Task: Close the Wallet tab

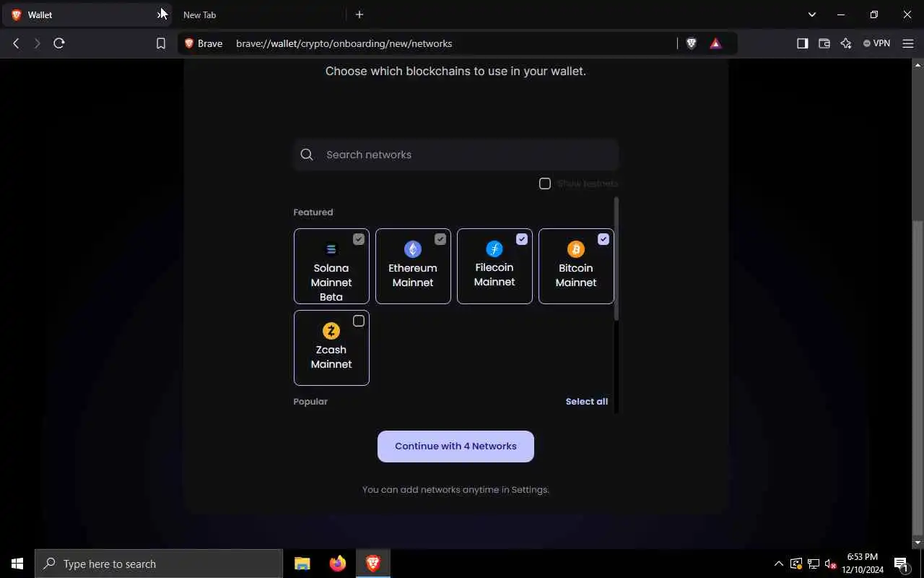Action: (x=161, y=14)
